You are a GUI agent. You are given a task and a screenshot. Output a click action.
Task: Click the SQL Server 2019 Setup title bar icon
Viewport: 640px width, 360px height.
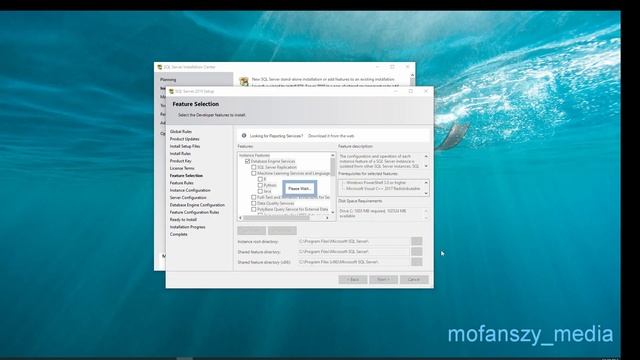point(171,91)
